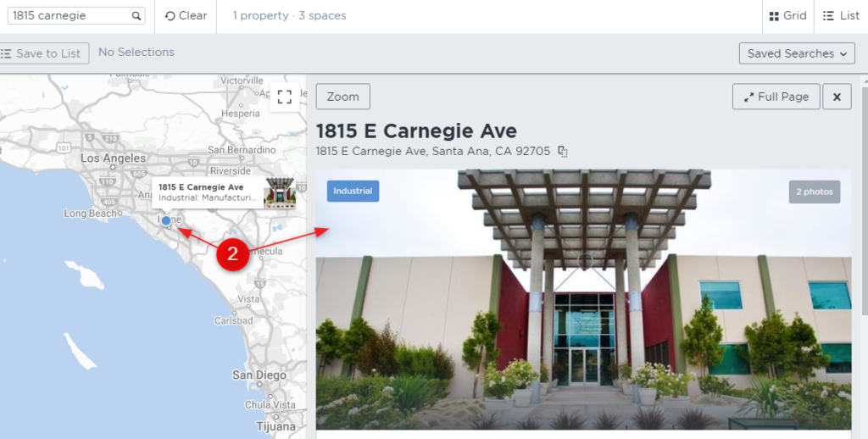Clear the current search
This screenshot has width=868, height=439.
click(x=186, y=16)
